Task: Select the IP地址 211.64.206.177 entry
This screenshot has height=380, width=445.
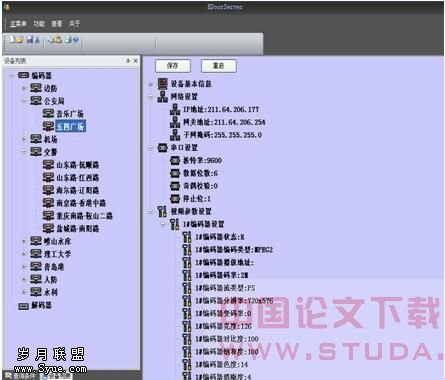Action: 221,109
